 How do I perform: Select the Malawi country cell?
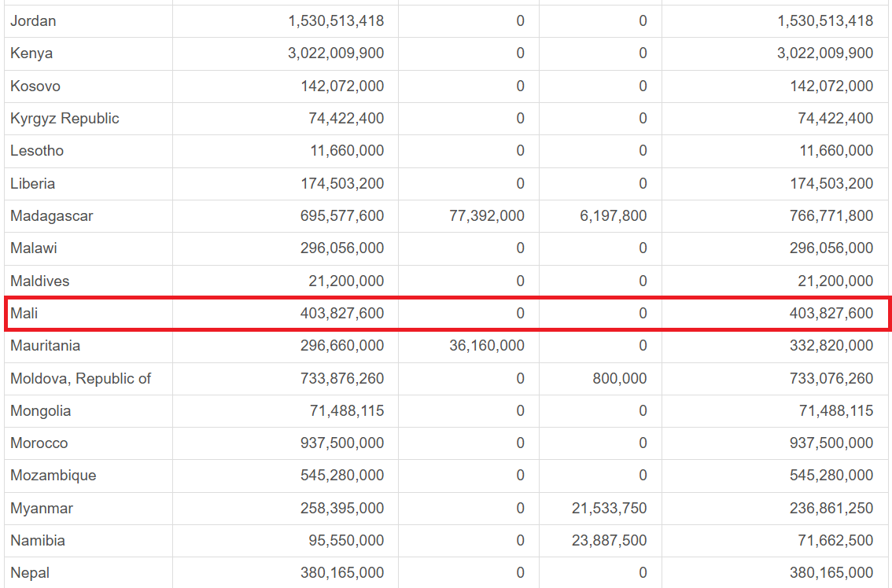pyautogui.click(x=88, y=248)
